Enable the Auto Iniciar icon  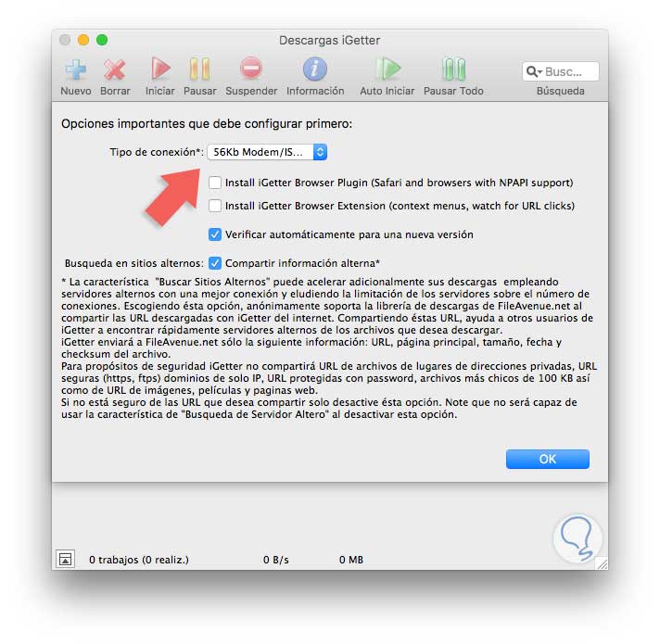pos(387,69)
